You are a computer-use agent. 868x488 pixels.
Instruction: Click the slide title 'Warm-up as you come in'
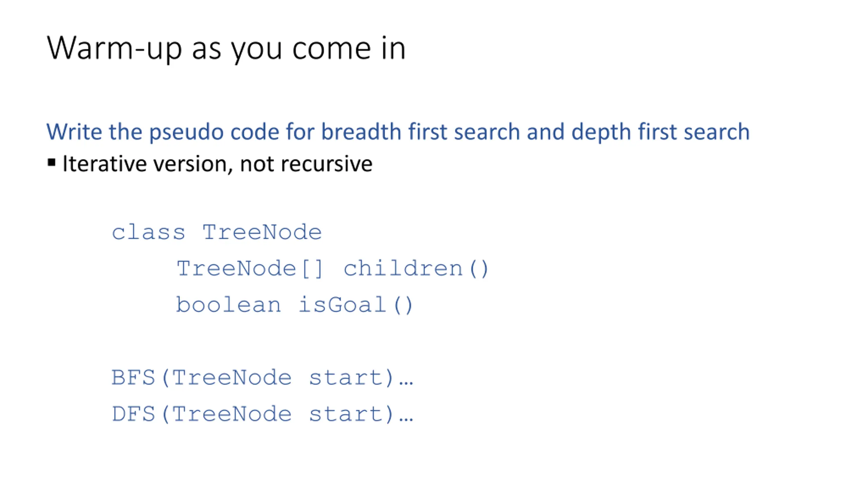pos(226,49)
